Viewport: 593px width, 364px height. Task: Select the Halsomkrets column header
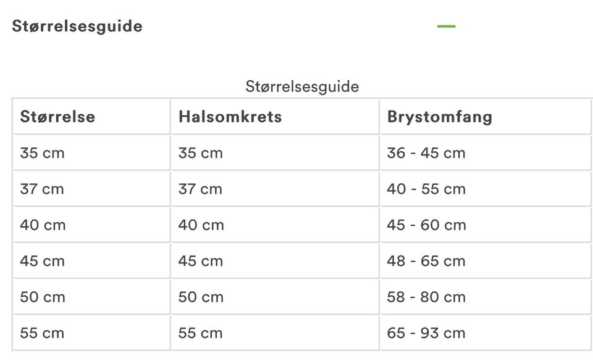[x=275, y=117]
